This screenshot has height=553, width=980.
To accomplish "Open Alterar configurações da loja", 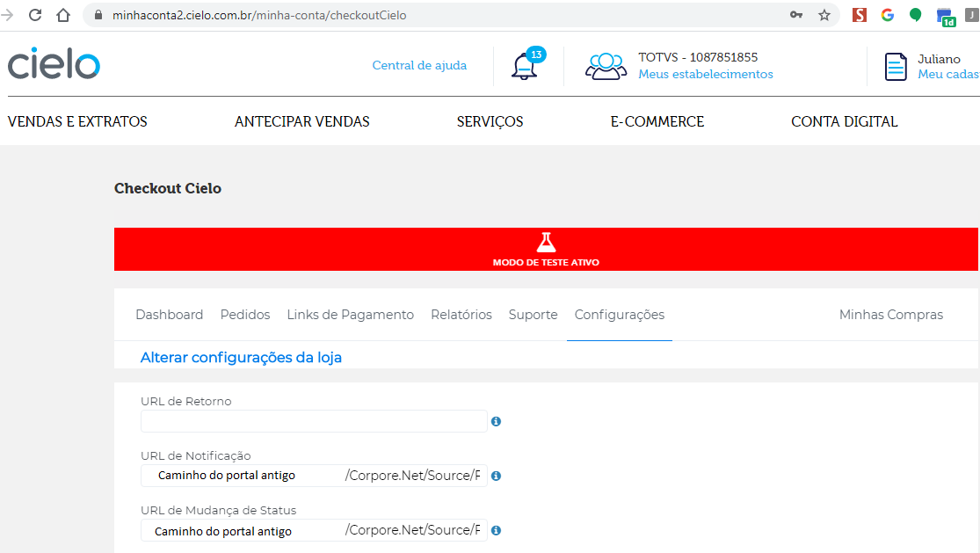I will coord(241,358).
